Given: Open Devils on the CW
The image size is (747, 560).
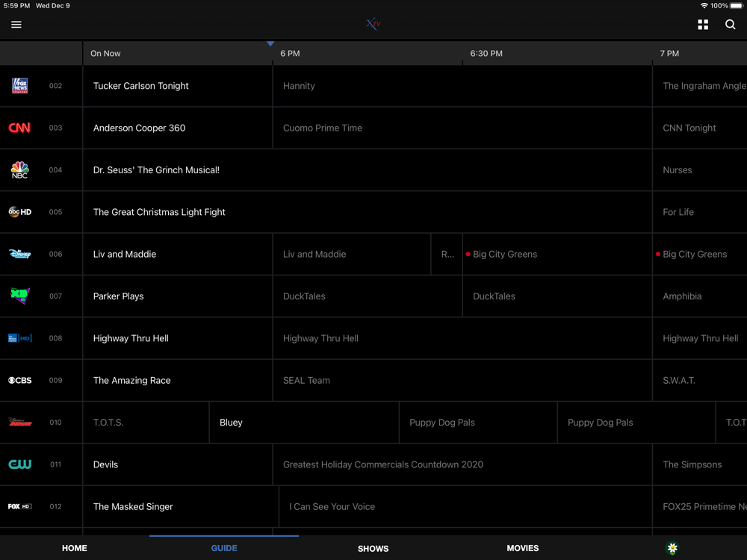Looking at the screenshot, I should tap(178, 464).
